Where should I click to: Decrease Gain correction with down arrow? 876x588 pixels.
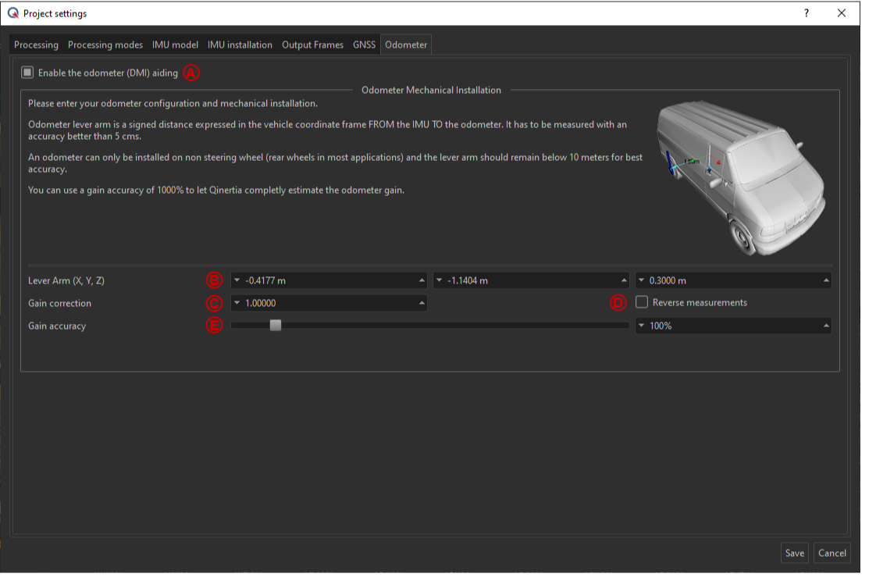tap(237, 303)
